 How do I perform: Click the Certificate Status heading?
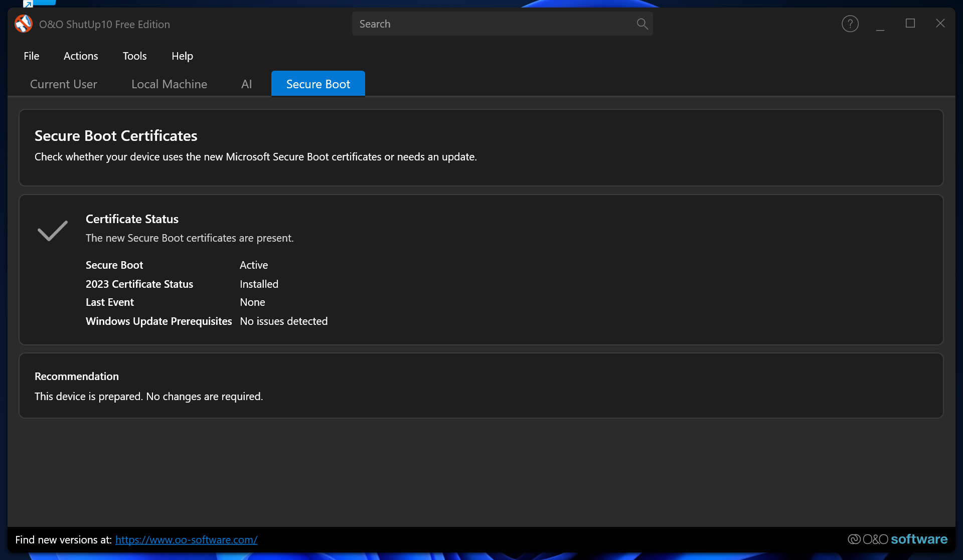pyautogui.click(x=132, y=219)
